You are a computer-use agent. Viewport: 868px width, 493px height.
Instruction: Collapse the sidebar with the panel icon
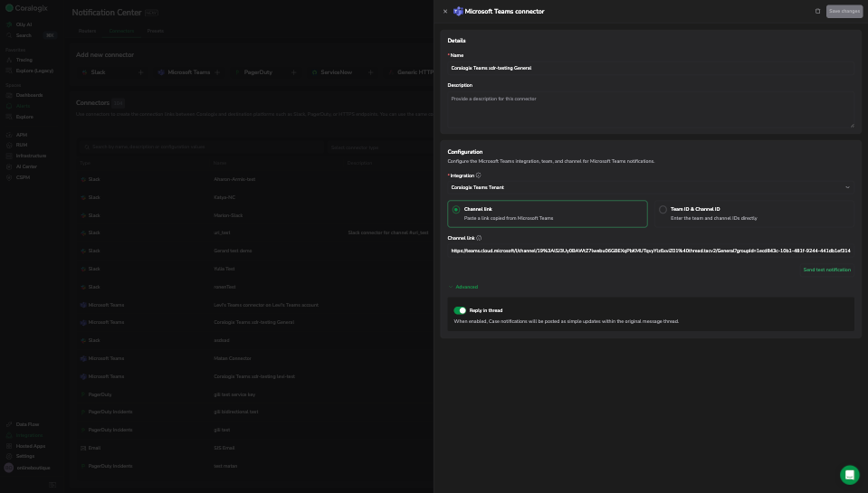(x=52, y=485)
